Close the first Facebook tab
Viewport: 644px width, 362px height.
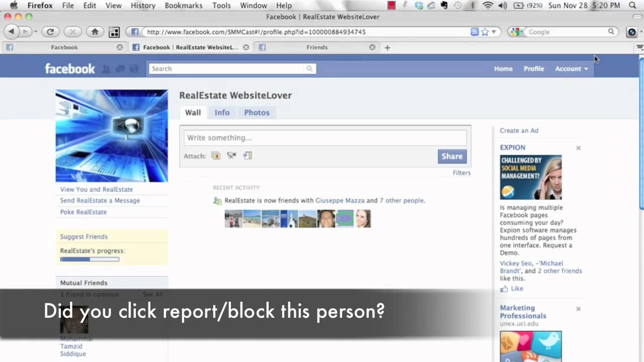pyautogui.click(x=120, y=47)
